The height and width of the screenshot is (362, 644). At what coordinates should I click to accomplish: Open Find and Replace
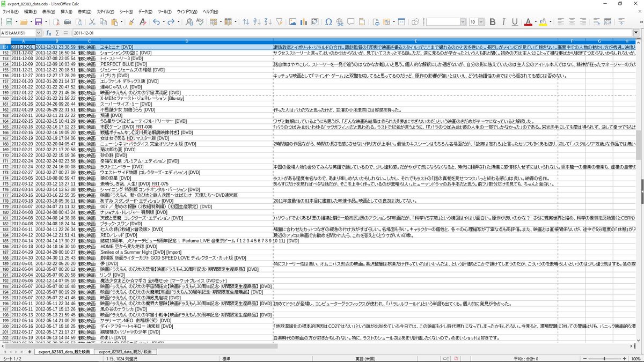(x=188, y=22)
